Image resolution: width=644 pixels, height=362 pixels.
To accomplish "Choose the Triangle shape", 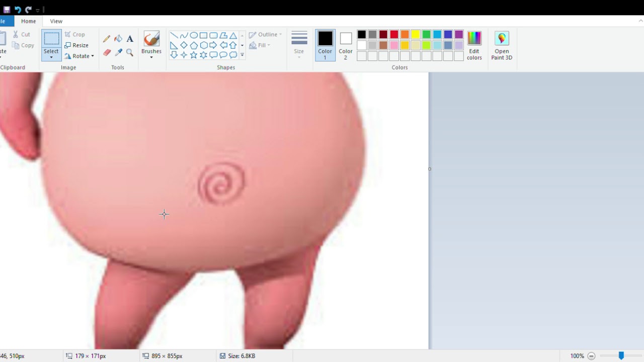I will (233, 36).
